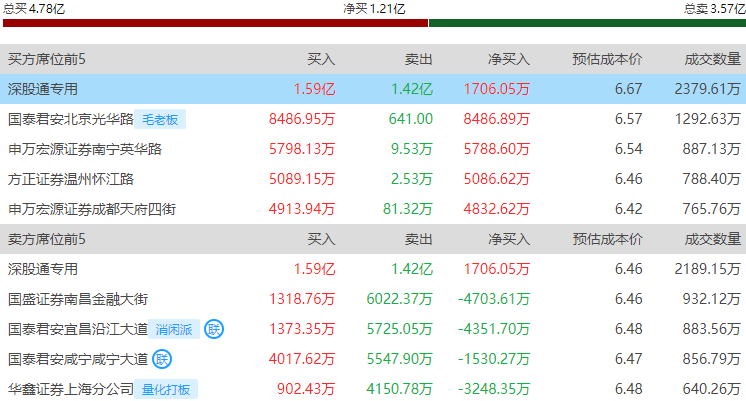Viewport: 746px width, 401px height.
Task: Open 华鑫证券上海分公司 seat name
Action: click(70, 389)
